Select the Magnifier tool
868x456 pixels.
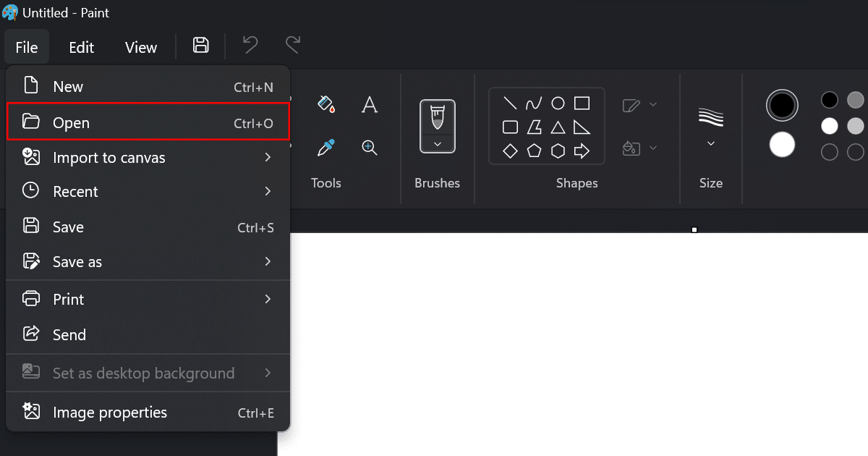point(370,148)
